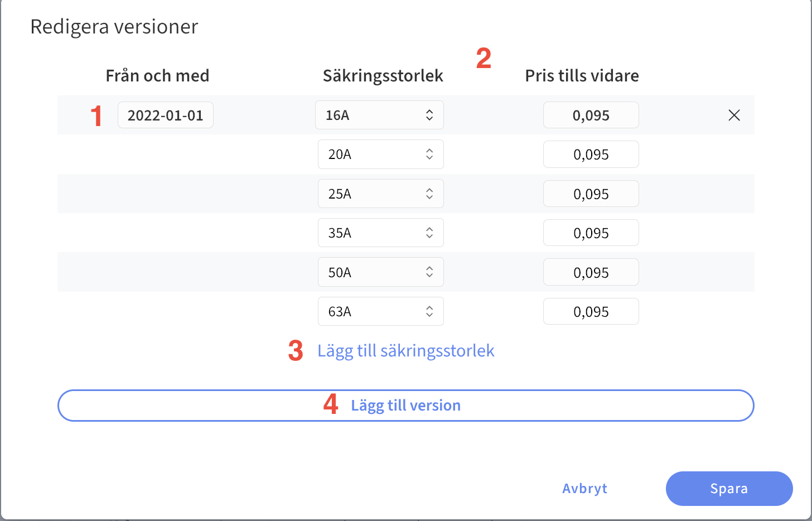The image size is (812, 521).
Task: Select the price field for 16A
Action: pos(591,115)
